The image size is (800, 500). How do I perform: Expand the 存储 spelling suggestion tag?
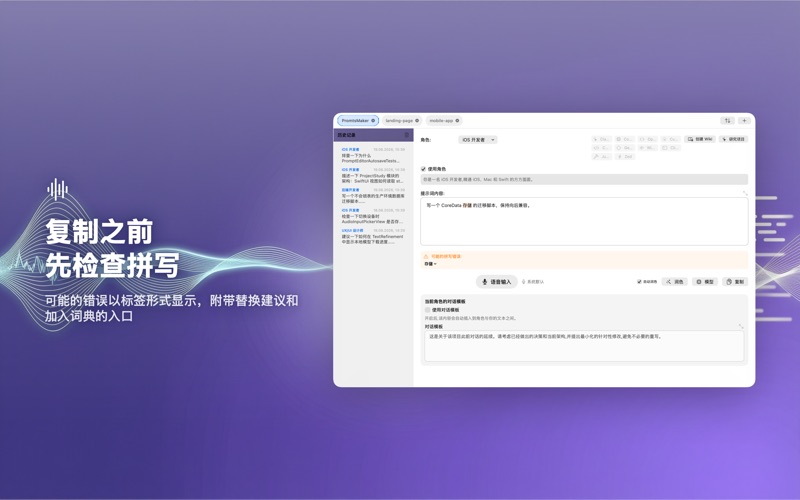430,264
